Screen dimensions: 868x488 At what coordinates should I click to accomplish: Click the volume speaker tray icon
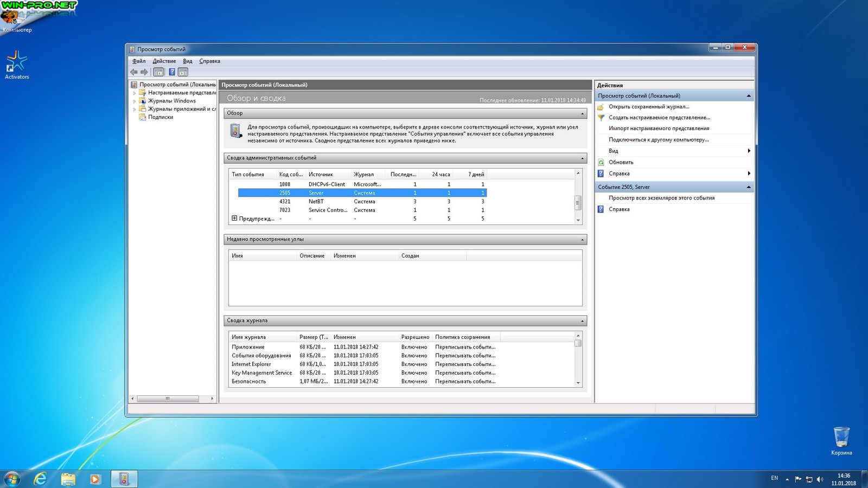[820, 479]
